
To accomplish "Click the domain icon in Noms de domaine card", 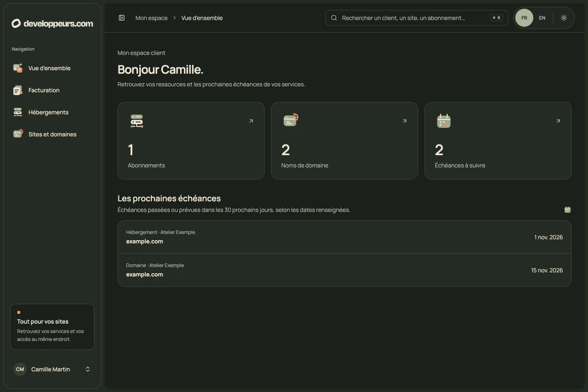I will pyautogui.click(x=291, y=120).
